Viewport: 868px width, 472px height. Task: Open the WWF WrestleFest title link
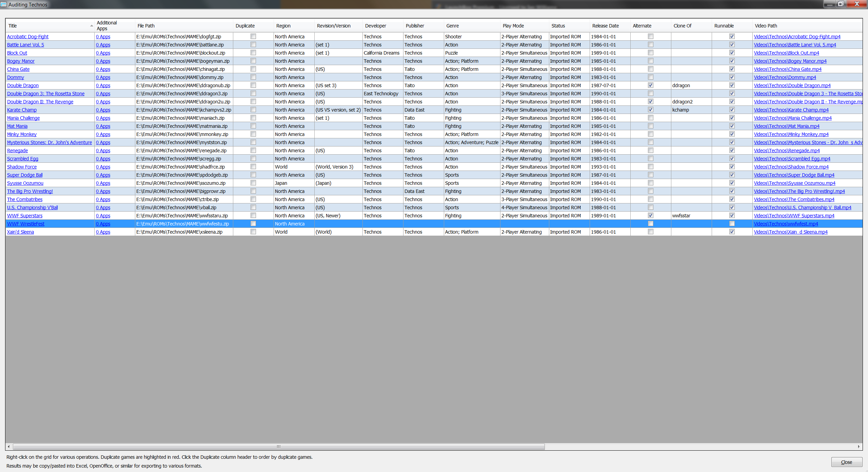[x=26, y=224]
